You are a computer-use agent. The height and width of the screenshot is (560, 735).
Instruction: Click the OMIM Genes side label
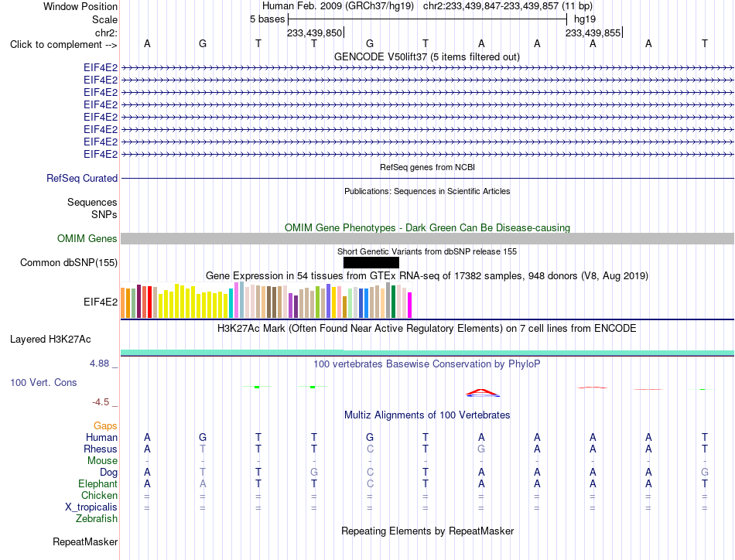pos(87,238)
